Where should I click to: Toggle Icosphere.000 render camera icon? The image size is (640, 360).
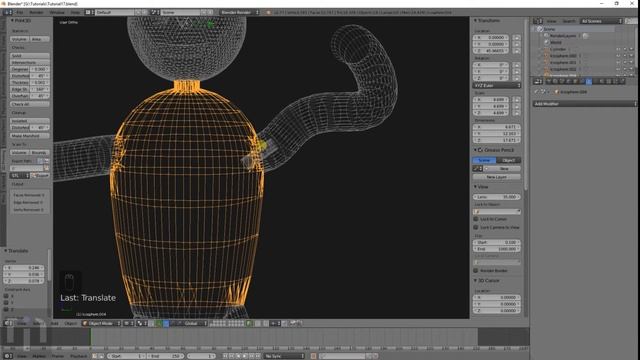[x=632, y=56]
